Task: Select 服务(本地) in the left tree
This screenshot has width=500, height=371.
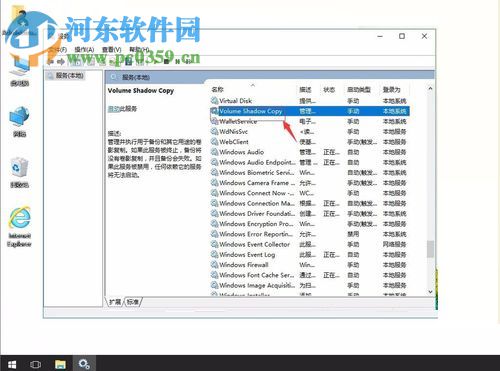Action: pyautogui.click(x=69, y=76)
